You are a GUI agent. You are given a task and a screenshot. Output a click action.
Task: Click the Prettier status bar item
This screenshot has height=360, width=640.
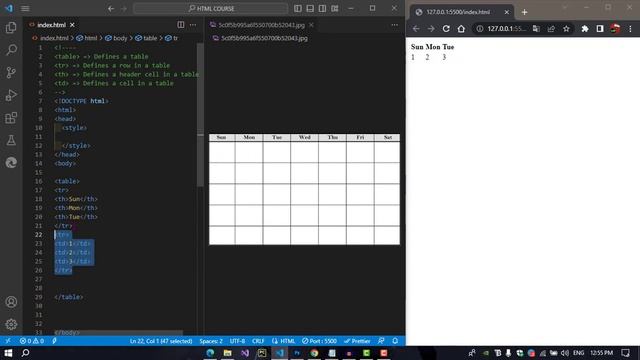pos(357,341)
